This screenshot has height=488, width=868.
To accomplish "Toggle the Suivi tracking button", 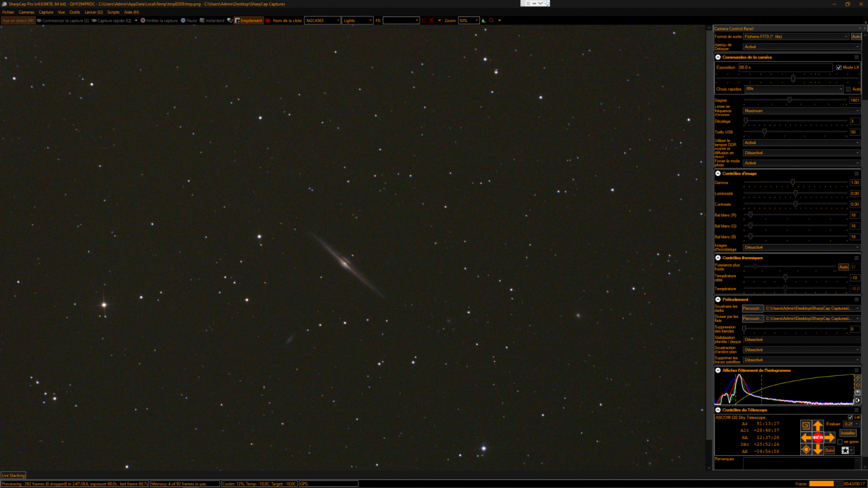I will pos(829,451).
